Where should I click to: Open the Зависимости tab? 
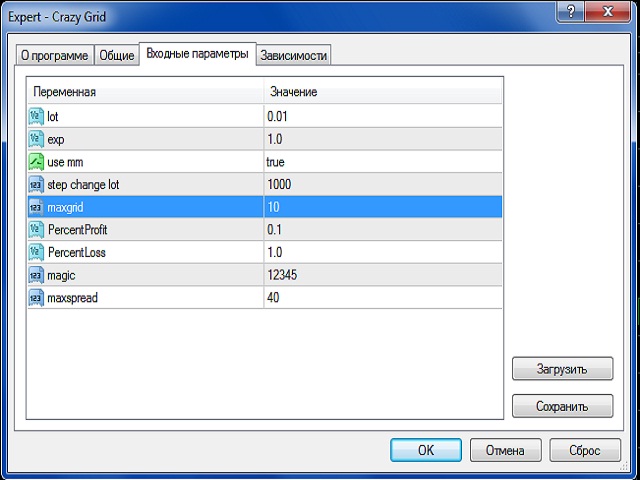point(293,56)
